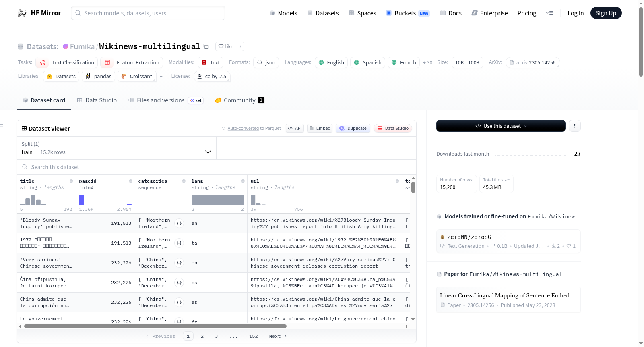Select the json format tag

click(x=266, y=62)
